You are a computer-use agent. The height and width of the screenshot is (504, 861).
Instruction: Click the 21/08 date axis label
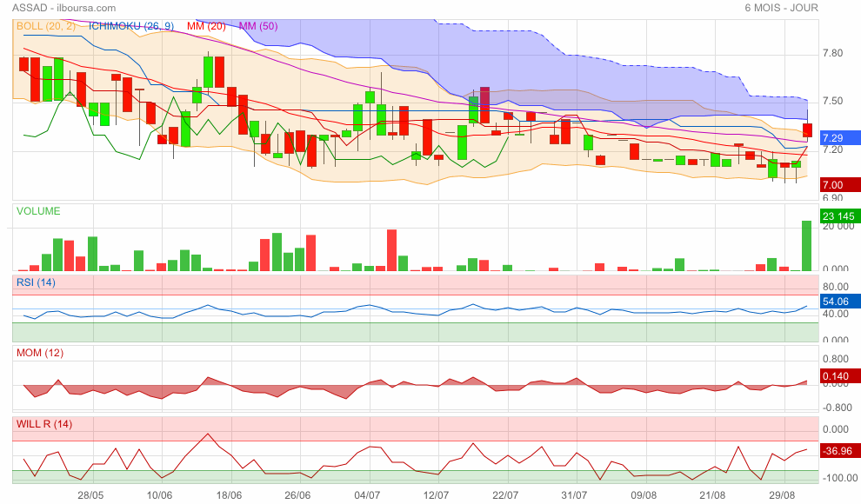pos(713,495)
